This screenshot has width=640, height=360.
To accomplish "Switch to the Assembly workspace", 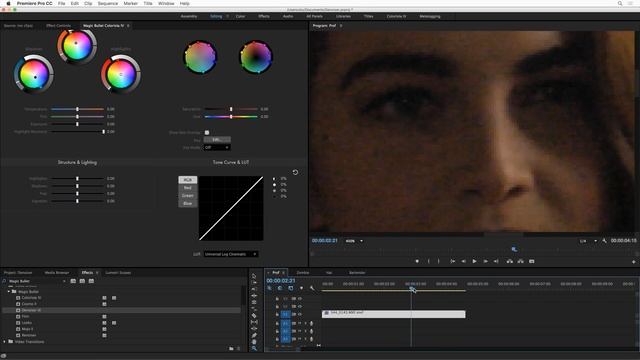I will point(189,16).
